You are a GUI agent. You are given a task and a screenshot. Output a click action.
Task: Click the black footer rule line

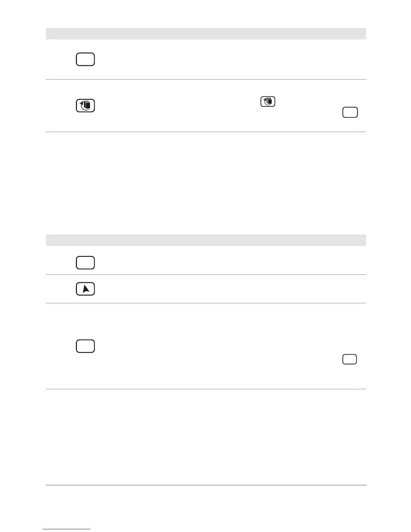pyautogui.click(x=205, y=485)
